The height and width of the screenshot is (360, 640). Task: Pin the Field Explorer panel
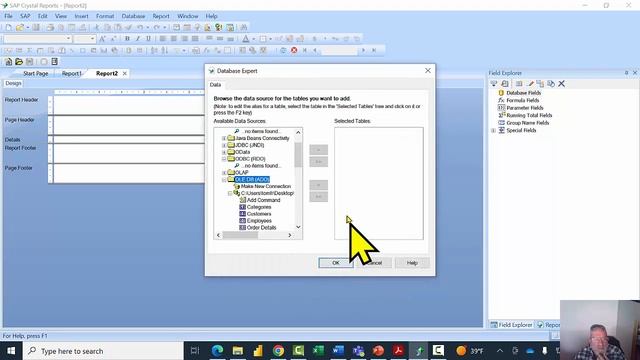627,73
